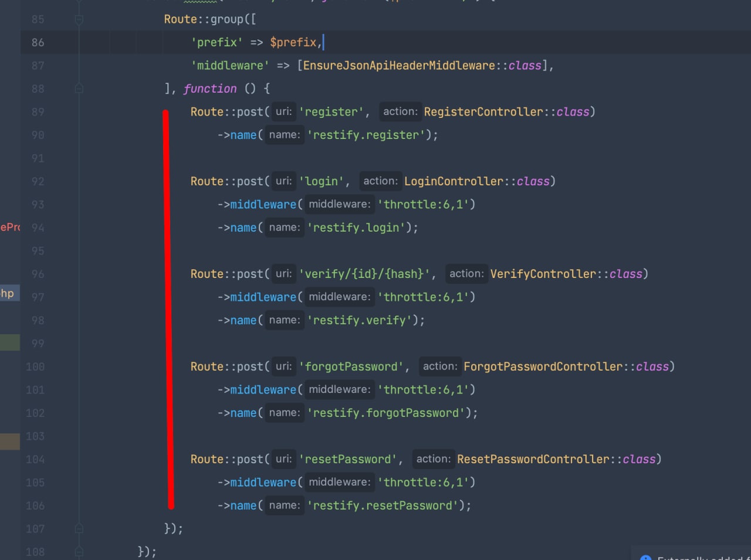Click the 'middleware:' inlay hint on line 97
The height and width of the screenshot is (560, 751).
point(340,297)
